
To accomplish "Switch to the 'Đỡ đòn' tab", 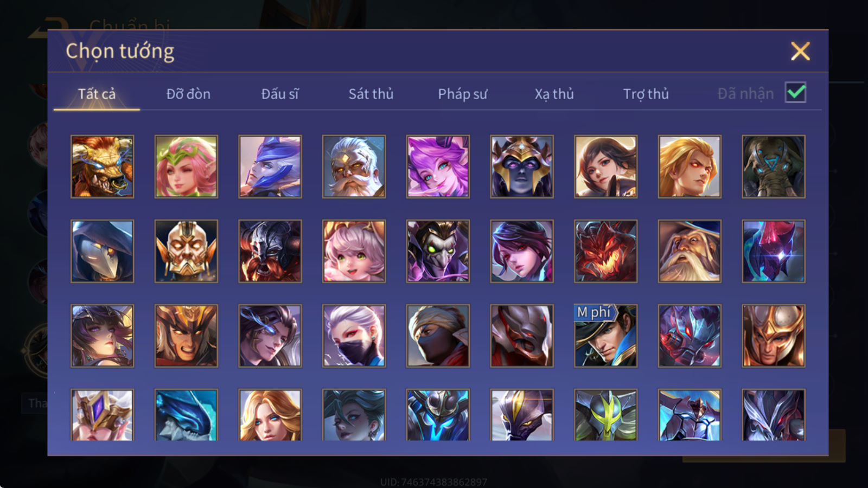I will click(188, 94).
